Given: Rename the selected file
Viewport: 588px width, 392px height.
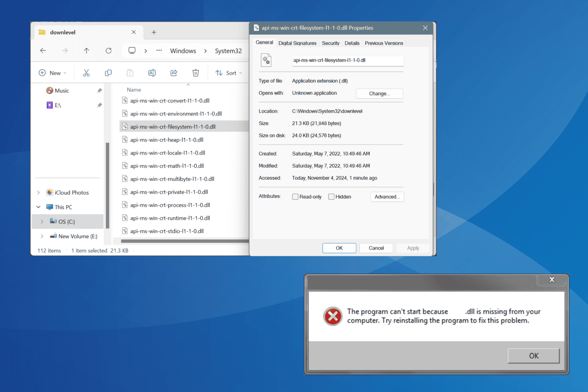Looking at the screenshot, I should 152,73.
